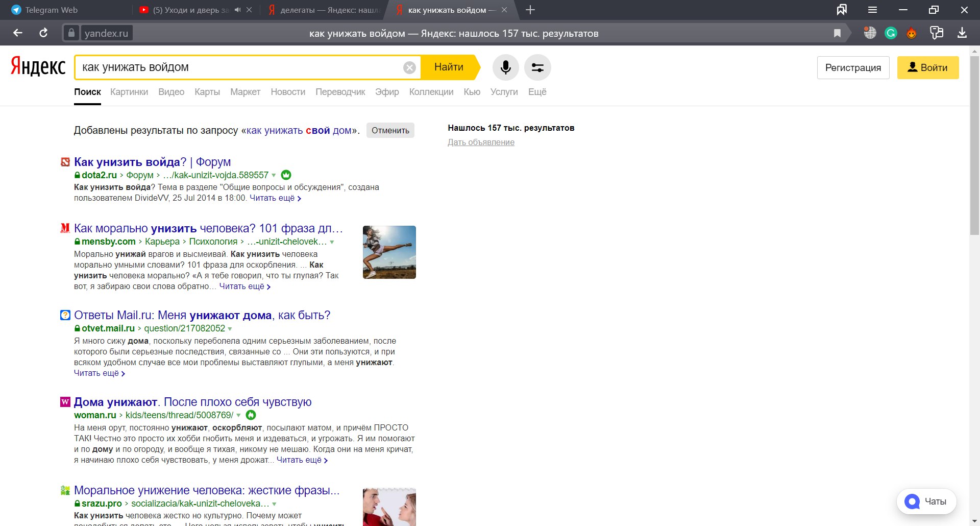Screen dimensions: 980x526
Task: Open the globe extension icon
Action: (x=870, y=33)
